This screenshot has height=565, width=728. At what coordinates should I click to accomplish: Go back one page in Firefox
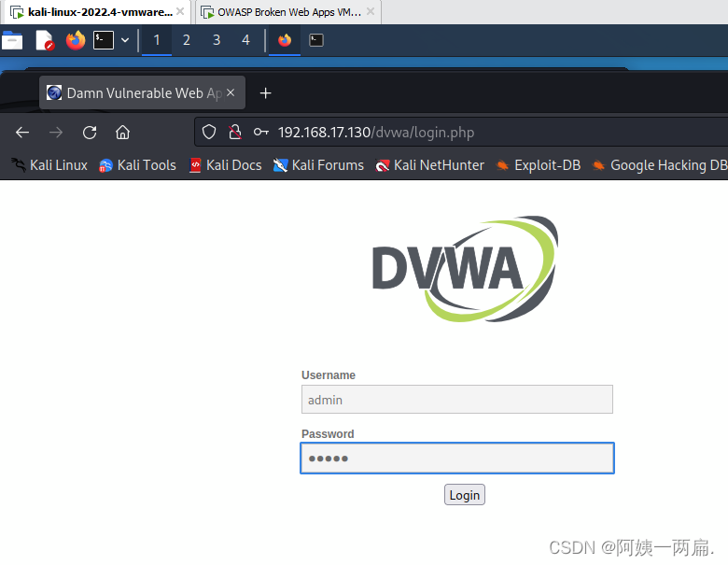click(x=22, y=133)
